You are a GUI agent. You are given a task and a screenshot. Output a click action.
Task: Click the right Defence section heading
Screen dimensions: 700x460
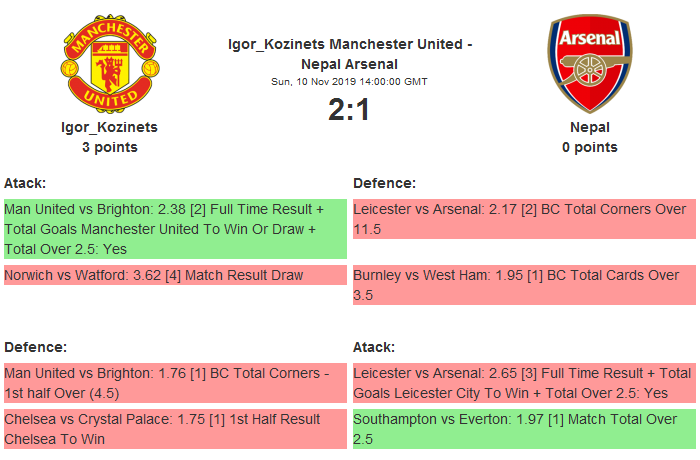(x=384, y=183)
